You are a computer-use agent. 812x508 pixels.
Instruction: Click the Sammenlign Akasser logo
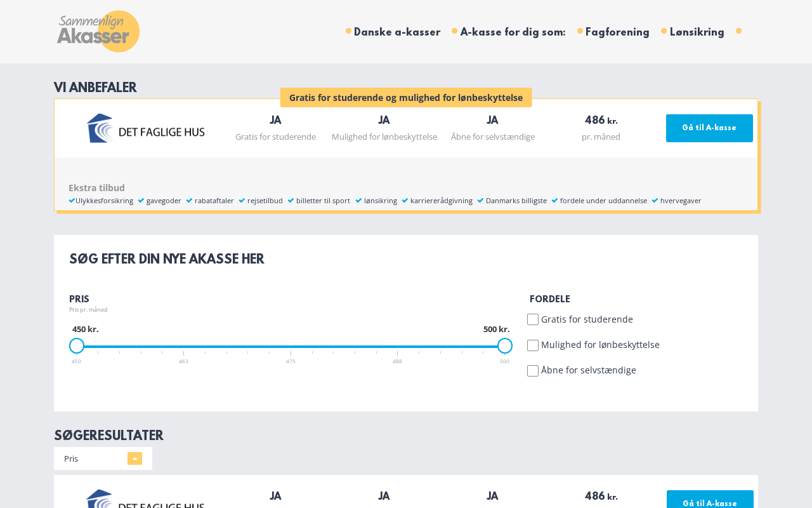click(98, 31)
